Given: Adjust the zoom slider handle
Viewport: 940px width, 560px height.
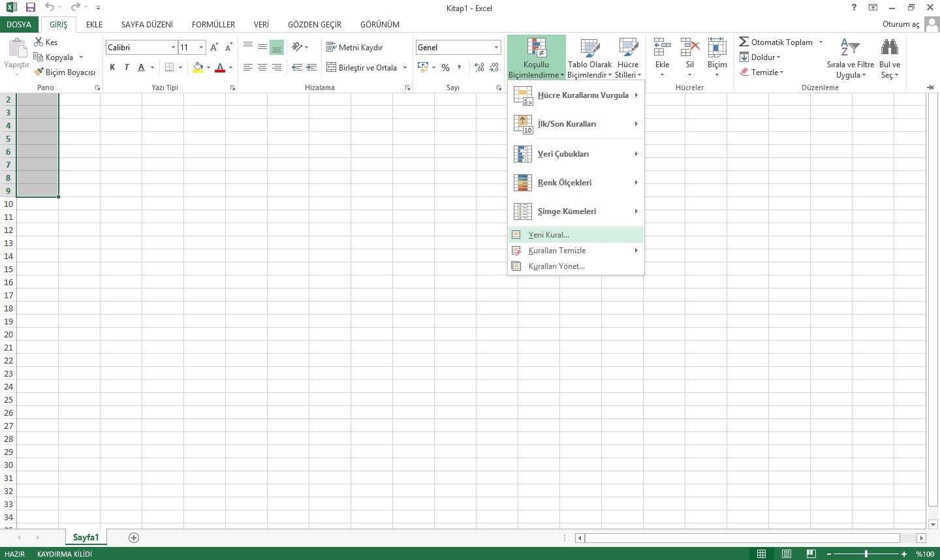Looking at the screenshot, I should point(866,554).
